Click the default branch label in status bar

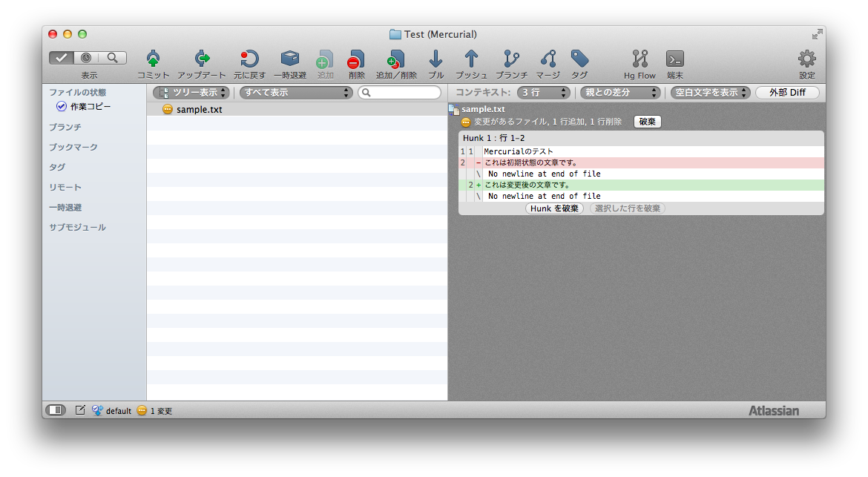[119, 411]
